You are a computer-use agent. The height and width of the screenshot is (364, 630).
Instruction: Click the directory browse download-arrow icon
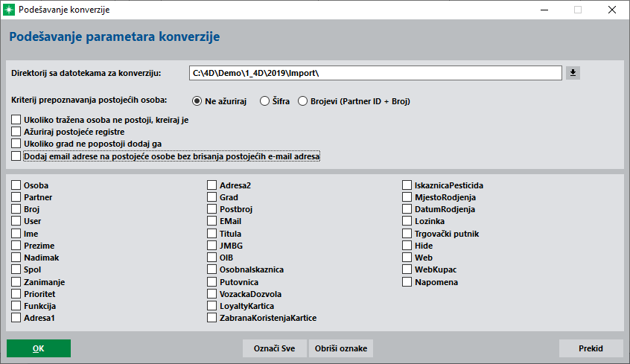point(573,73)
